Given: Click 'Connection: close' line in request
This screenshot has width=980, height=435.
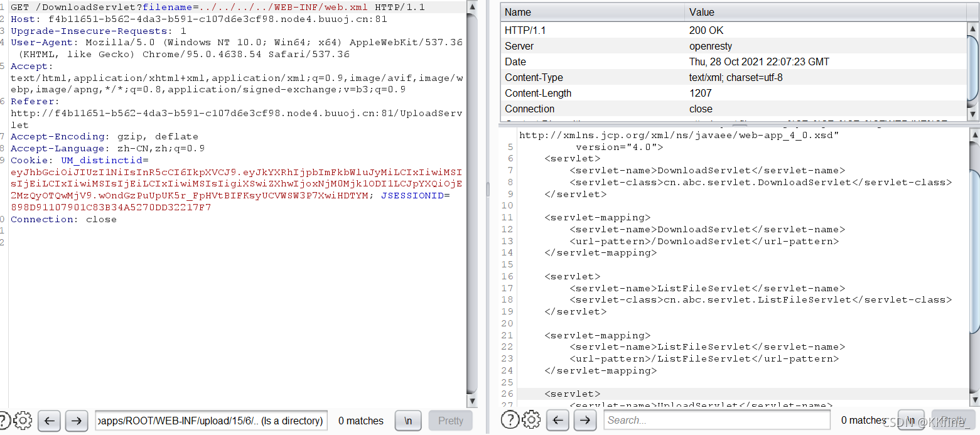Looking at the screenshot, I should point(63,219).
